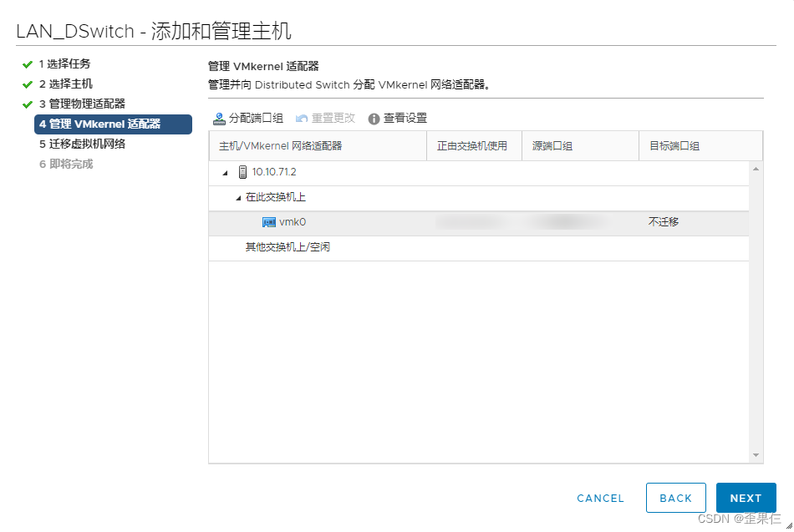
Task: Click the 查看设置 toolbar label
Action: pyautogui.click(x=405, y=118)
